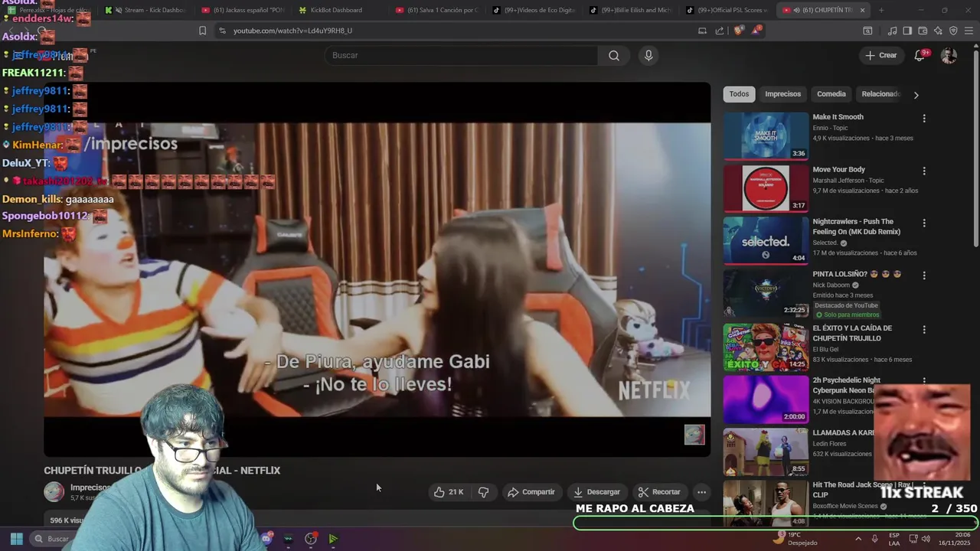The height and width of the screenshot is (551, 980).
Task: Open EL ÉXITO Y LA CAÍDA DE CHUPETÍN TRUJILLO
Action: point(852,333)
